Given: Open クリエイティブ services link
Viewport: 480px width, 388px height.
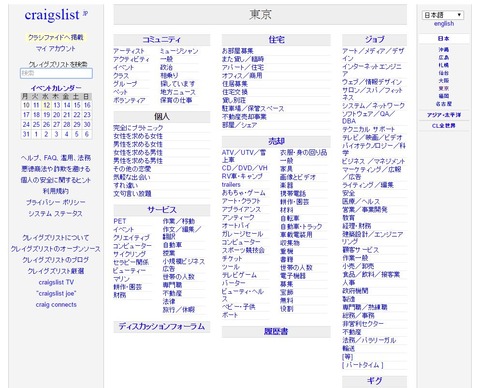Looking at the screenshot, I should [x=131, y=238].
